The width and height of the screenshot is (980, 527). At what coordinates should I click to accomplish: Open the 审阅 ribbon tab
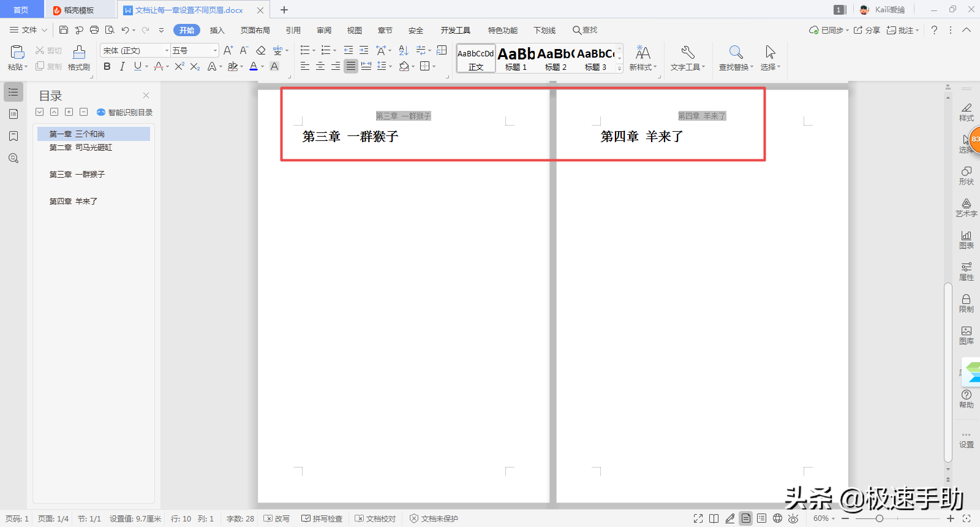tap(324, 30)
